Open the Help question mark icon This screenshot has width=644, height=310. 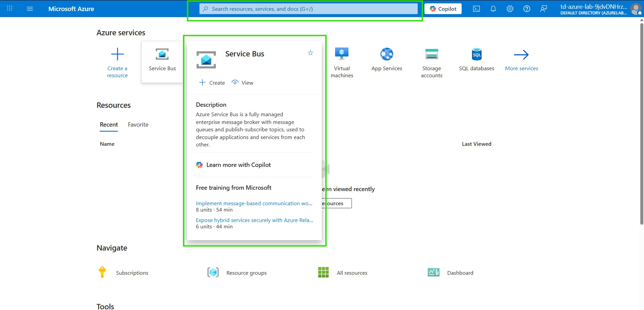[526, 9]
